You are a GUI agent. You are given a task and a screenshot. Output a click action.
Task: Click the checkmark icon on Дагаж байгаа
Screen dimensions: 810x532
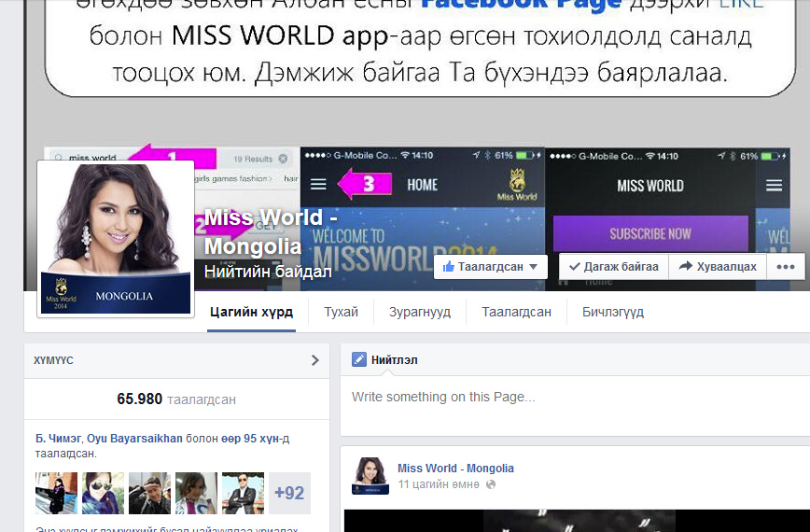(575, 267)
